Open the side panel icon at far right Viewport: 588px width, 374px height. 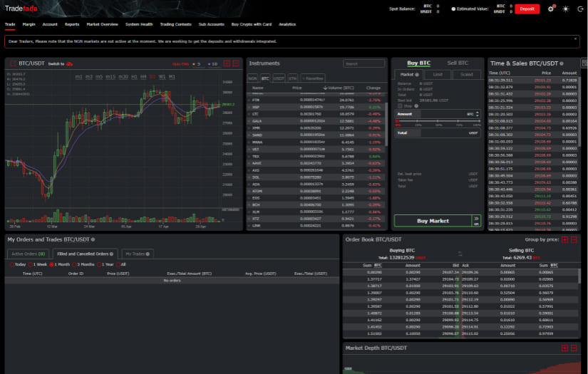[584, 63]
